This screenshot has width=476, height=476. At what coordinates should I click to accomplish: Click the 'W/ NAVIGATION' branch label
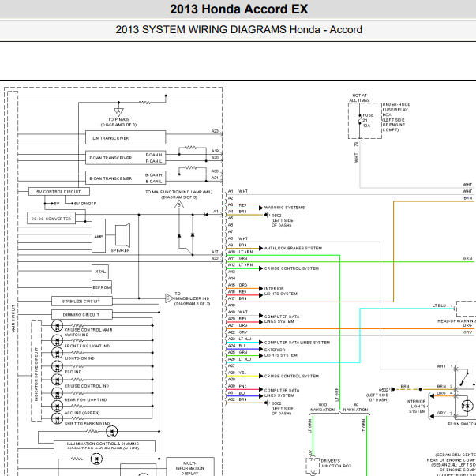[355, 407]
